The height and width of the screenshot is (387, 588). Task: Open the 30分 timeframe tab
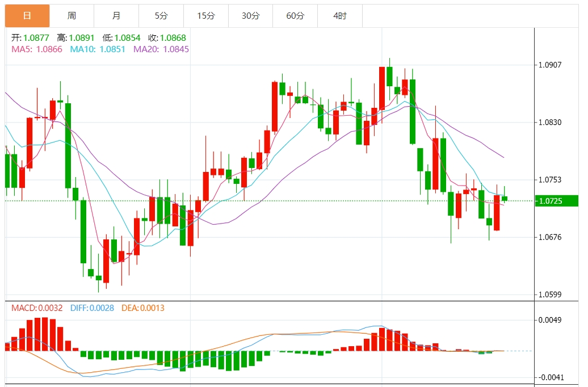pyautogui.click(x=250, y=16)
